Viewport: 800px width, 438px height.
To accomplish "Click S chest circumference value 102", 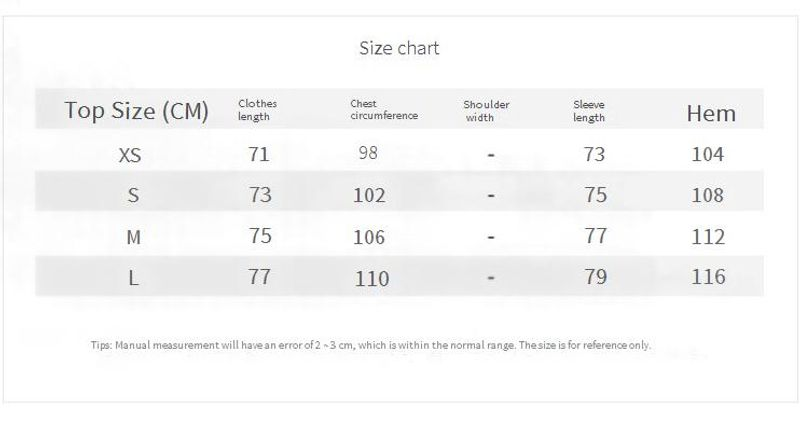I will [370, 195].
